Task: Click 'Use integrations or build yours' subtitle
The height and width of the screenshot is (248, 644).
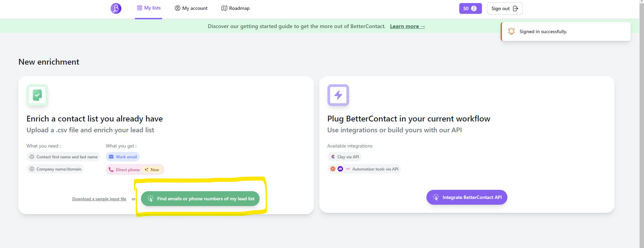Action: 395,130
